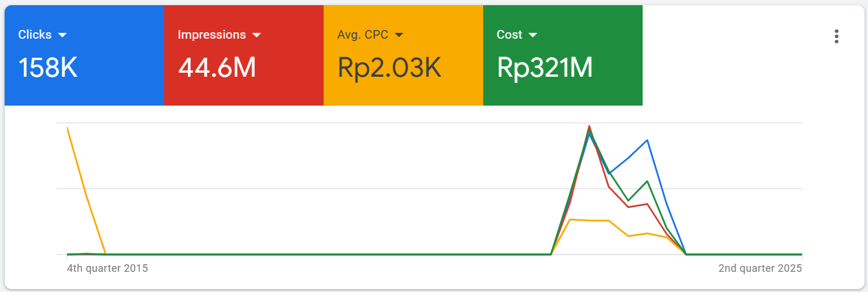Click the 158K clicks value
The image size is (868, 292).
48,68
